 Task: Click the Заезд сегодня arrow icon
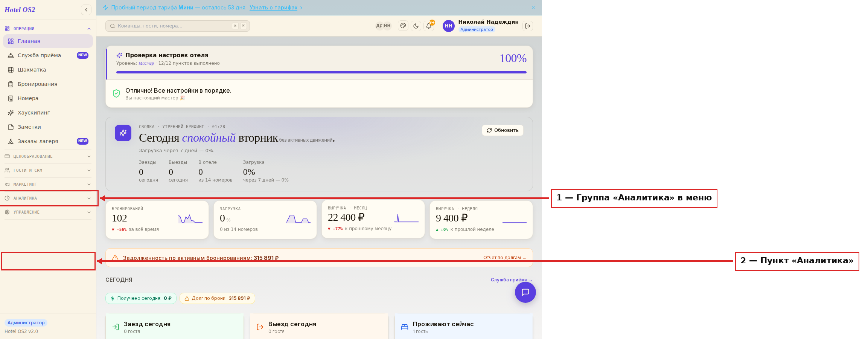[x=116, y=327]
